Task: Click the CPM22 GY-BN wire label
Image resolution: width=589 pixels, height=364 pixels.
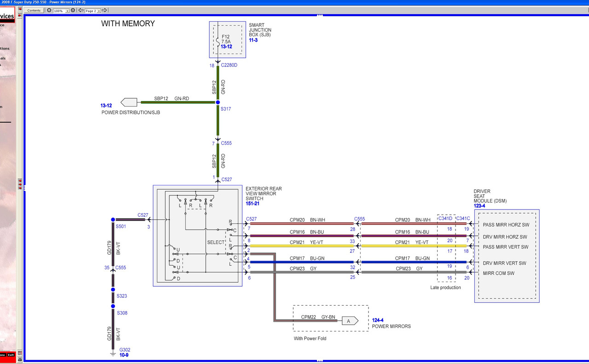Action: pyautogui.click(x=318, y=317)
